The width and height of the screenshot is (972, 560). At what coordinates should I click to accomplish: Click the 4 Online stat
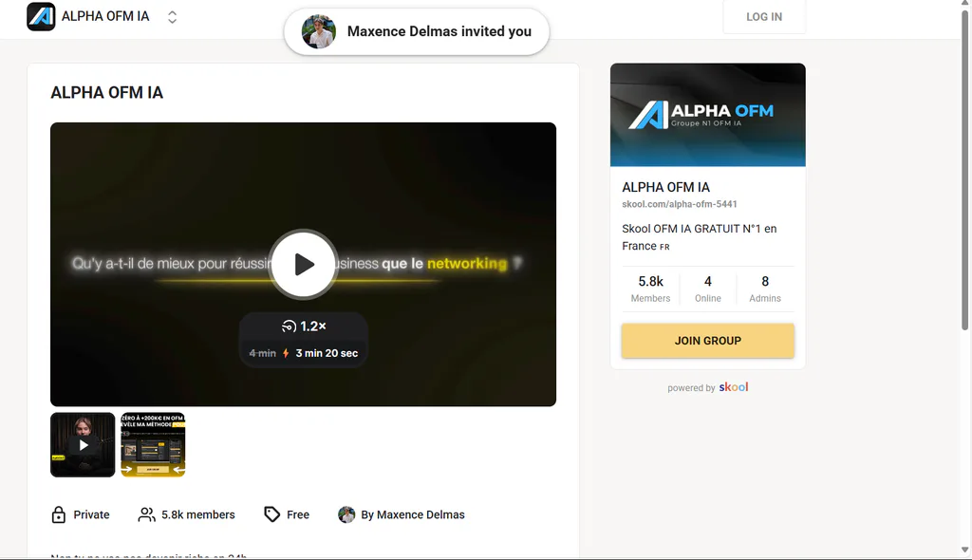click(708, 289)
